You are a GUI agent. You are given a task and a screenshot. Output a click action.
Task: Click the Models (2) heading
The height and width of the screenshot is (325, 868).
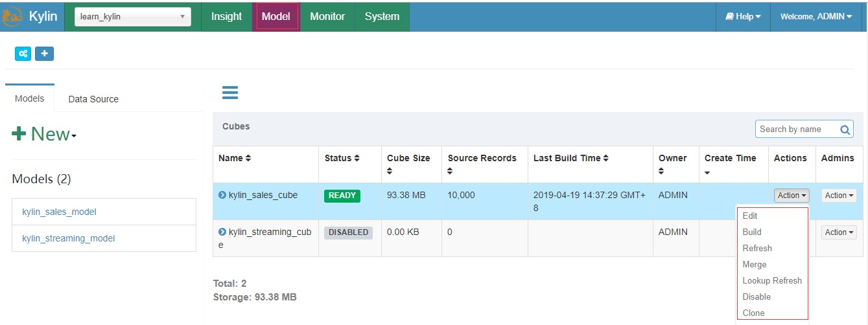coord(41,179)
